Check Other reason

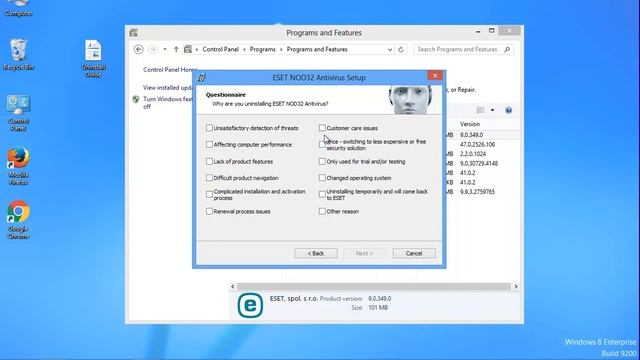click(322, 211)
